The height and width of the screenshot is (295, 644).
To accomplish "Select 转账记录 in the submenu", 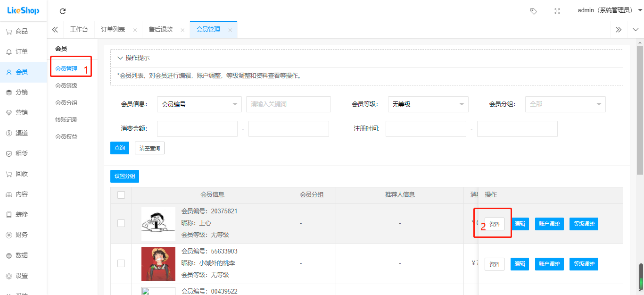I will click(66, 119).
